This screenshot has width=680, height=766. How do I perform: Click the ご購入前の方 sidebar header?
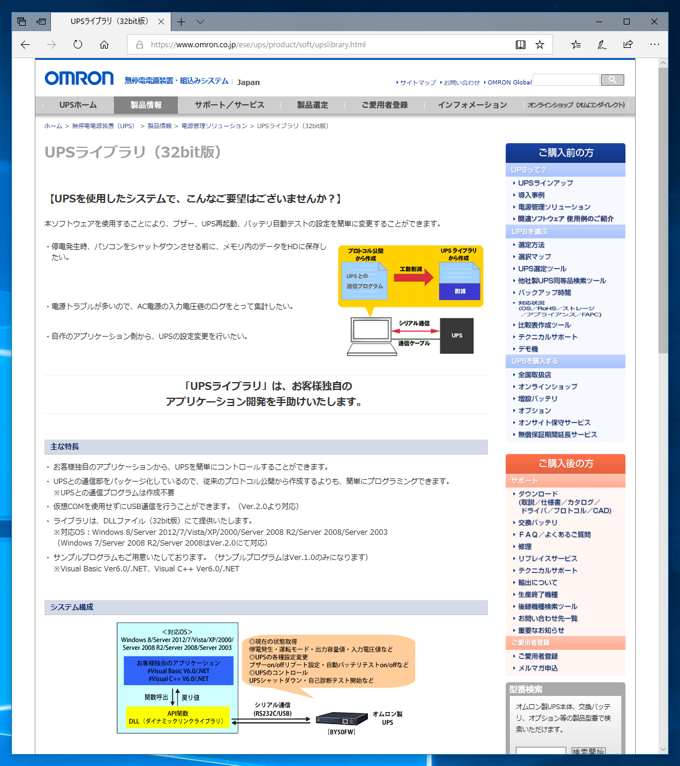(565, 153)
